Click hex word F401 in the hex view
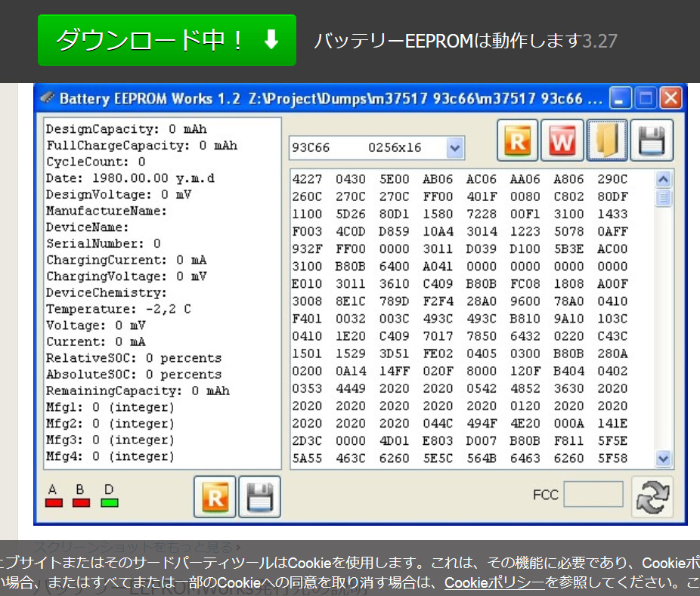The image size is (700, 596). (307, 319)
